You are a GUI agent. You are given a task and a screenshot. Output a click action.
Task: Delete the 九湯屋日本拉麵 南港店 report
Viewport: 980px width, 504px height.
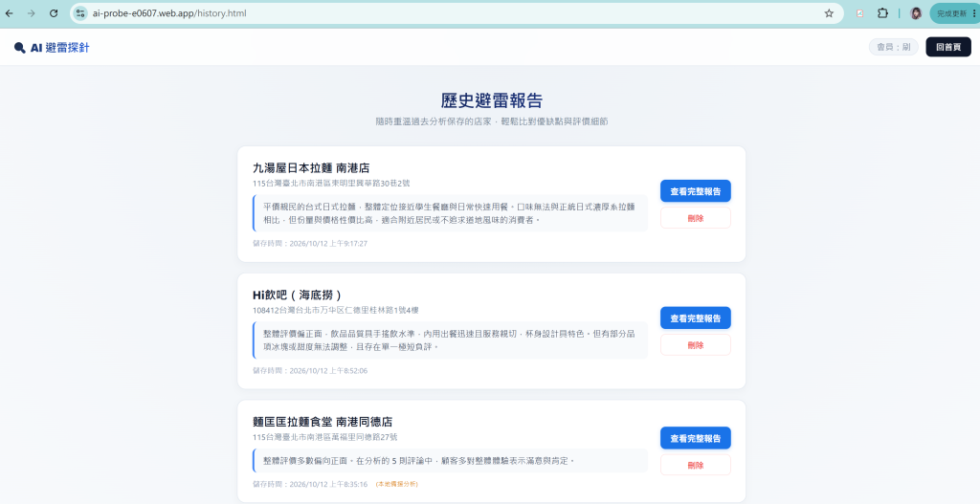pos(695,218)
